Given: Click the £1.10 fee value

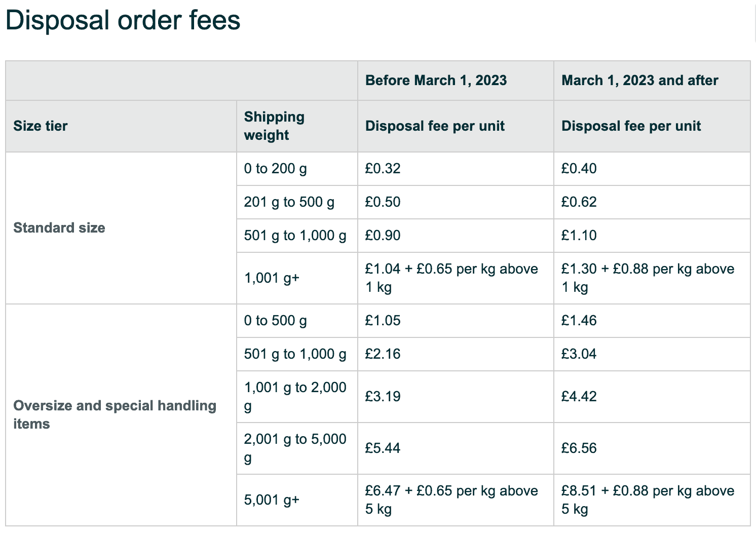Looking at the screenshot, I should click(x=579, y=235).
